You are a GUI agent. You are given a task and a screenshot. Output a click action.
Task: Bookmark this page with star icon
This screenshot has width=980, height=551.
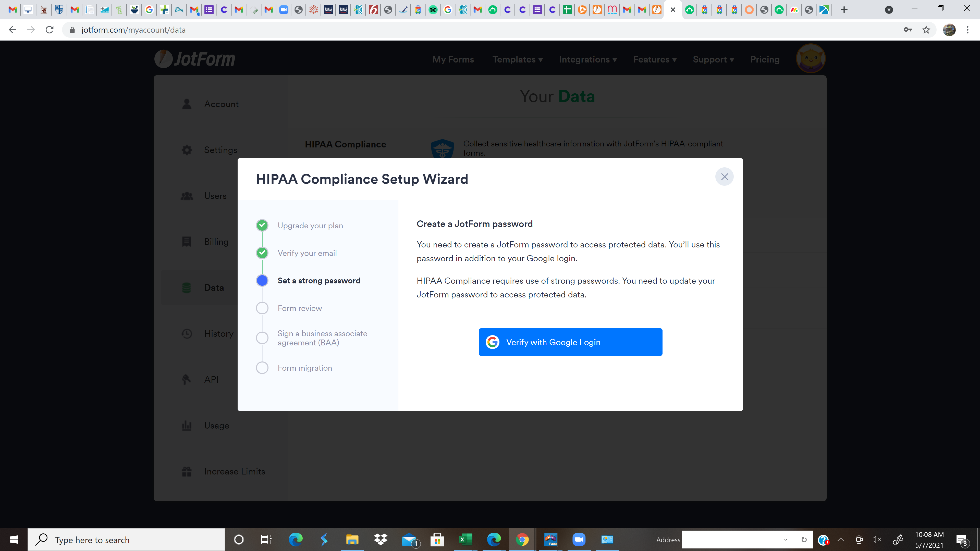pos(926,30)
